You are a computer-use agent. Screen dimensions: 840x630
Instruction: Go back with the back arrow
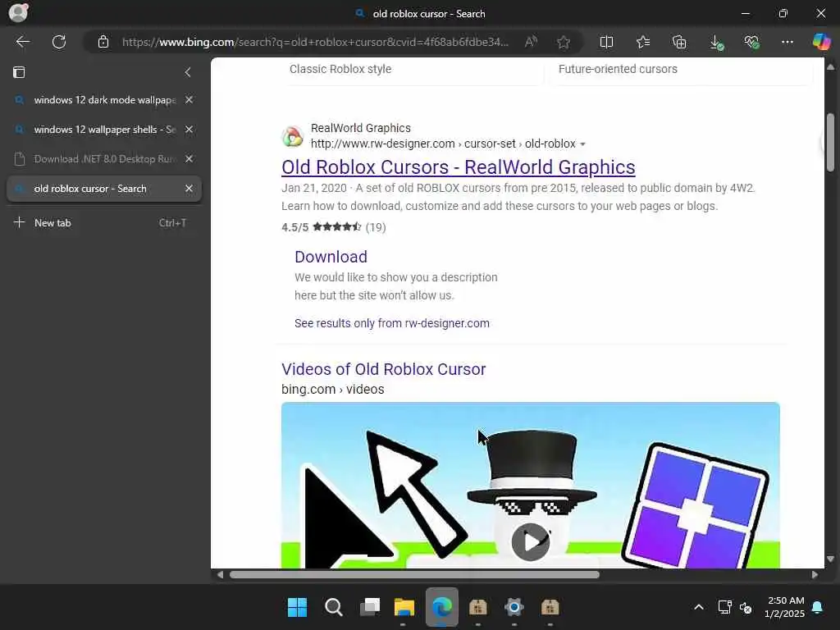[22, 42]
